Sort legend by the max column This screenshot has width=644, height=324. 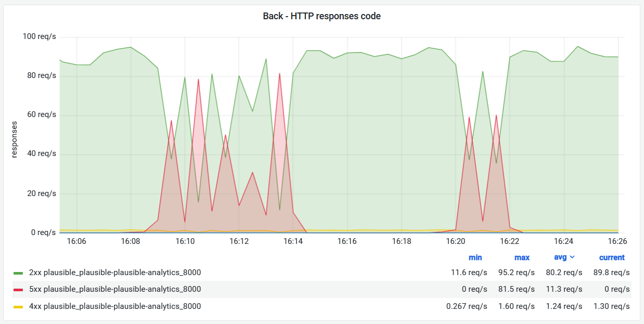pyautogui.click(x=522, y=257)
